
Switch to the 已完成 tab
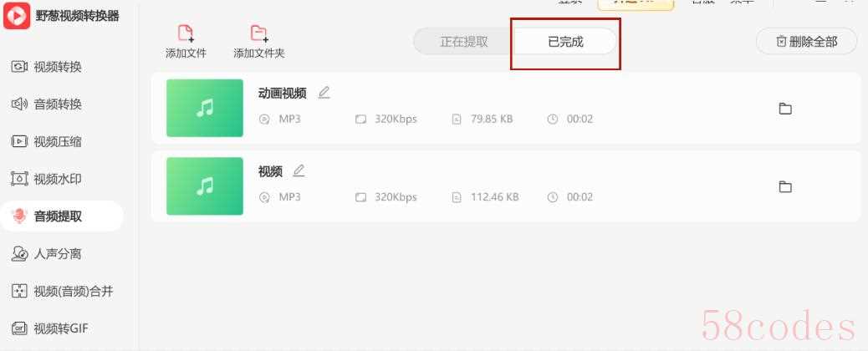point(565,42)
